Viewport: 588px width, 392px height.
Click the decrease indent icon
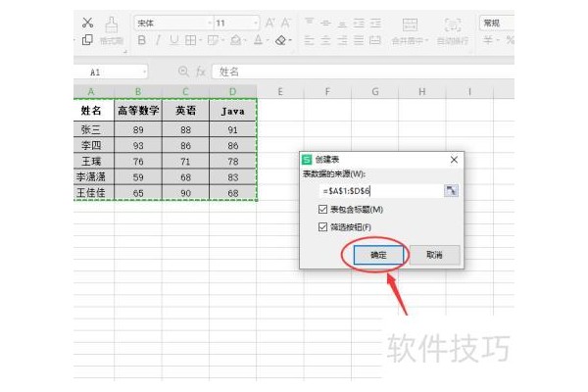tap(359, 24)
